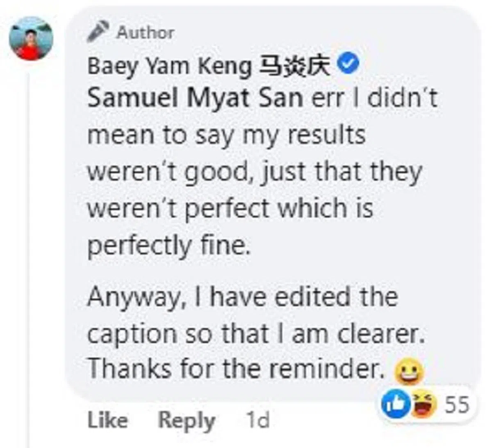Click the line 'caption so that I am clearer.'
492x448 pixels.
click(255, 334)
